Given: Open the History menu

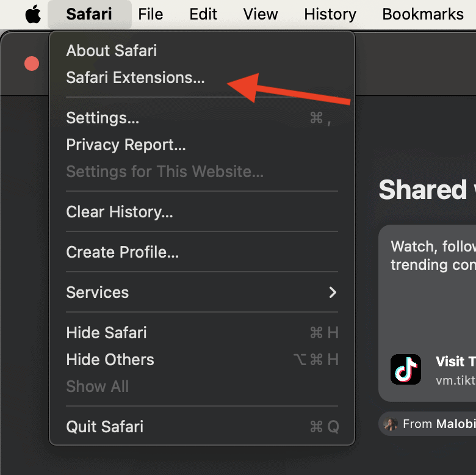Looking at the screenshot, I should (330, 14).
